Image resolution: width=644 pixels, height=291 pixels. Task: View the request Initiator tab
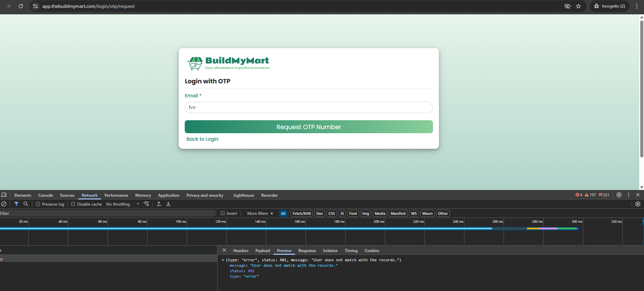point(330,251)
